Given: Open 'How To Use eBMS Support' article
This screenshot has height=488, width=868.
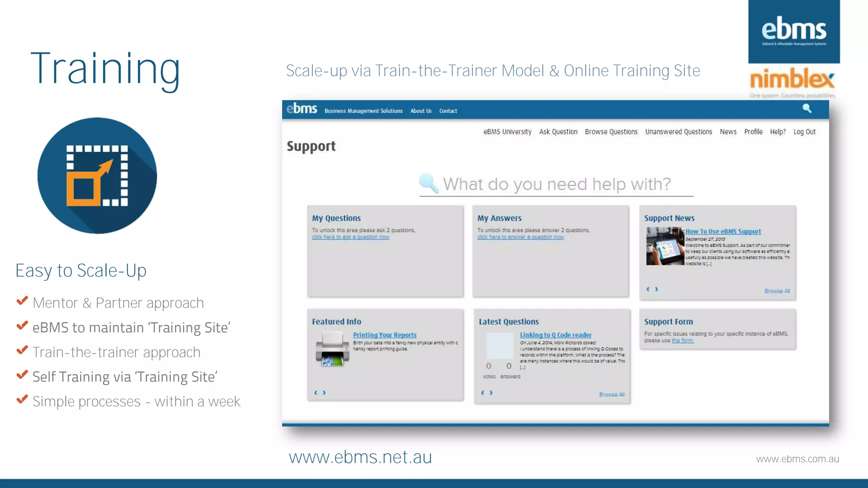Looking at the screenshot, I should coord(723,231).
